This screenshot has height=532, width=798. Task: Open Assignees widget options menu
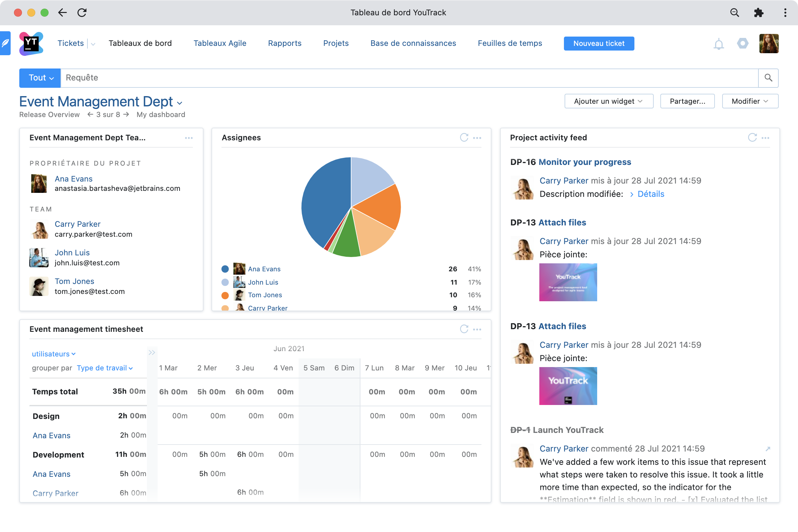[x=477, y=138]
